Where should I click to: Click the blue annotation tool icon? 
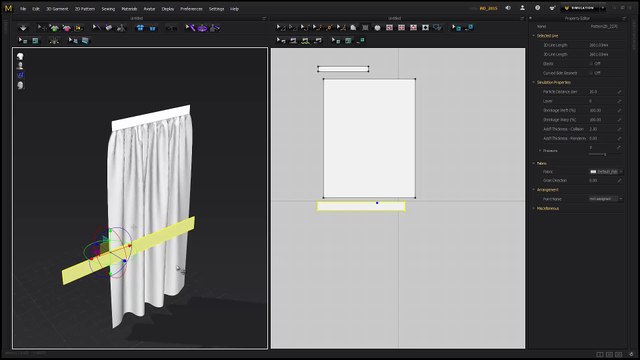(438, 27)
